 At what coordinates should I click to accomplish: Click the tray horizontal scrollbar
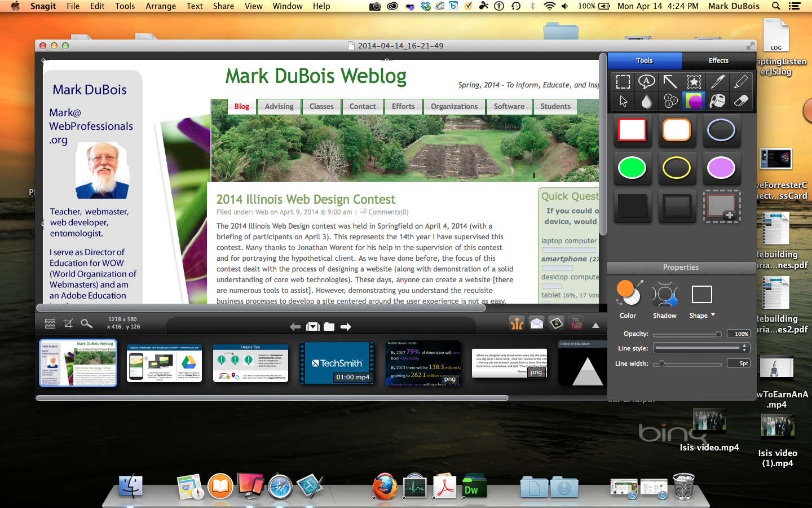(272, 398)
